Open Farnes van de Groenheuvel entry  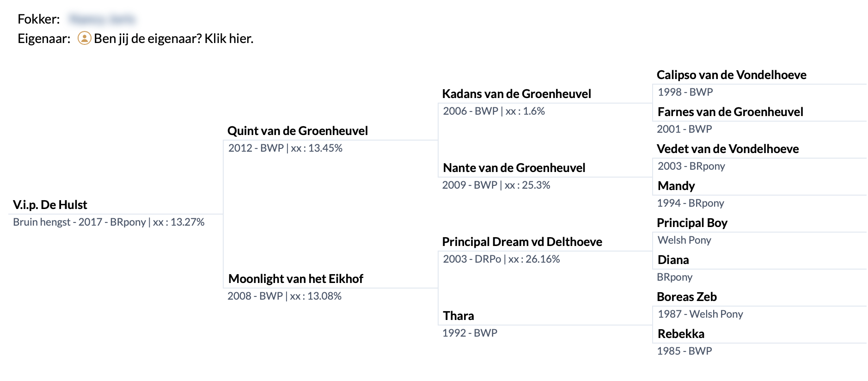[x=730, y=112]
